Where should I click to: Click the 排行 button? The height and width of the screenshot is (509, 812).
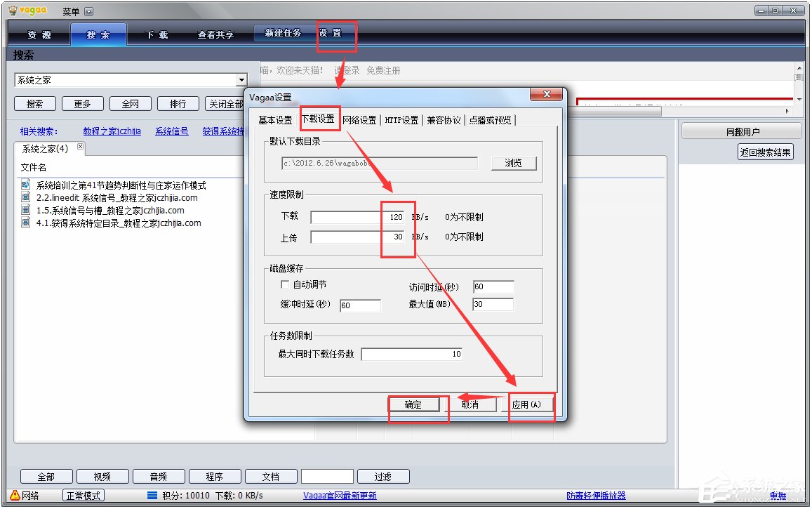tap(178, 104)
